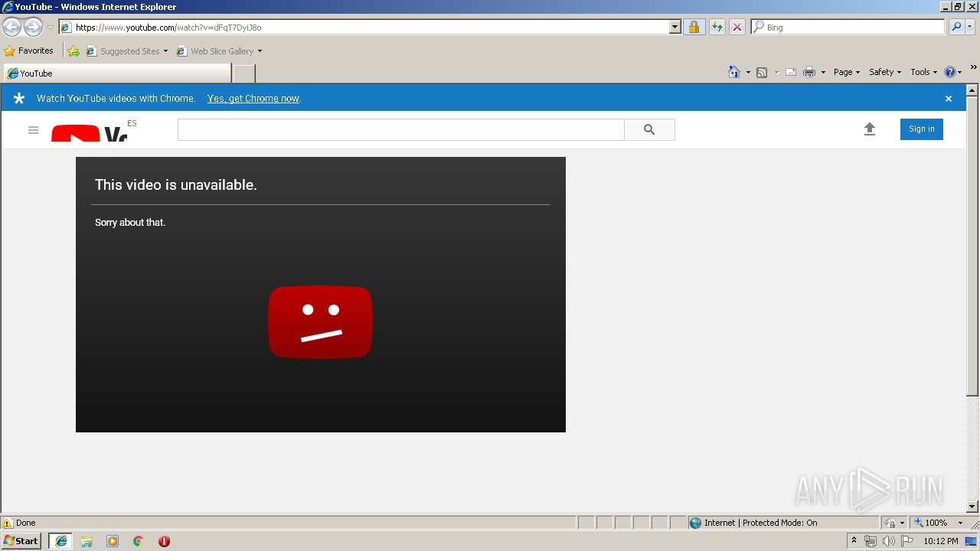Click the Show Desktop button

(x=972, y=541)
